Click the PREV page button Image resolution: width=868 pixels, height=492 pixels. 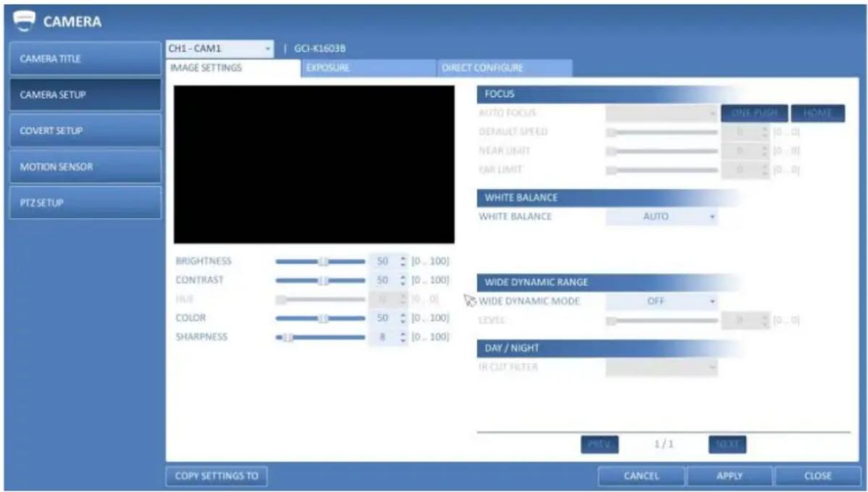point(599,444)
